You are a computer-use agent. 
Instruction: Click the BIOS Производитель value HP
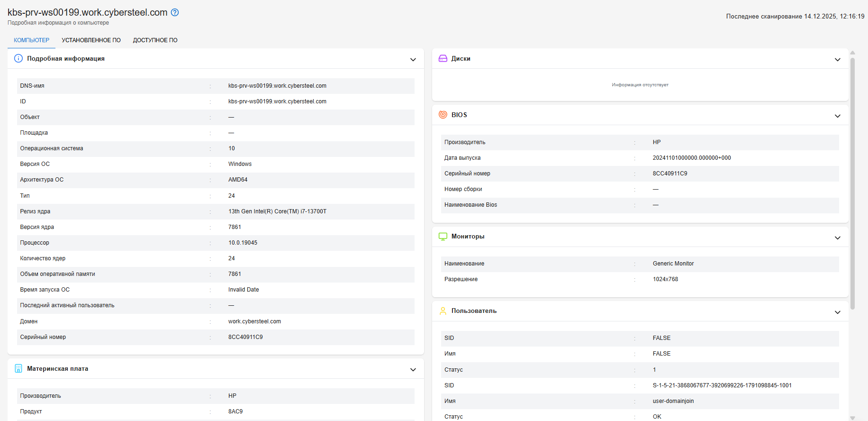tap(657, 142)
